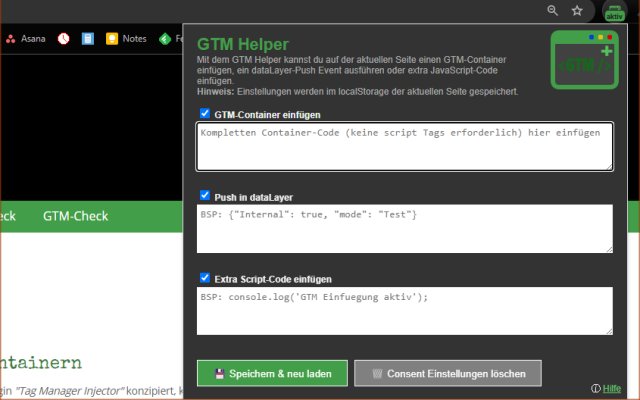Click Consent Einstellungen löschen button
640x400 pixels.
click(448, 373)
